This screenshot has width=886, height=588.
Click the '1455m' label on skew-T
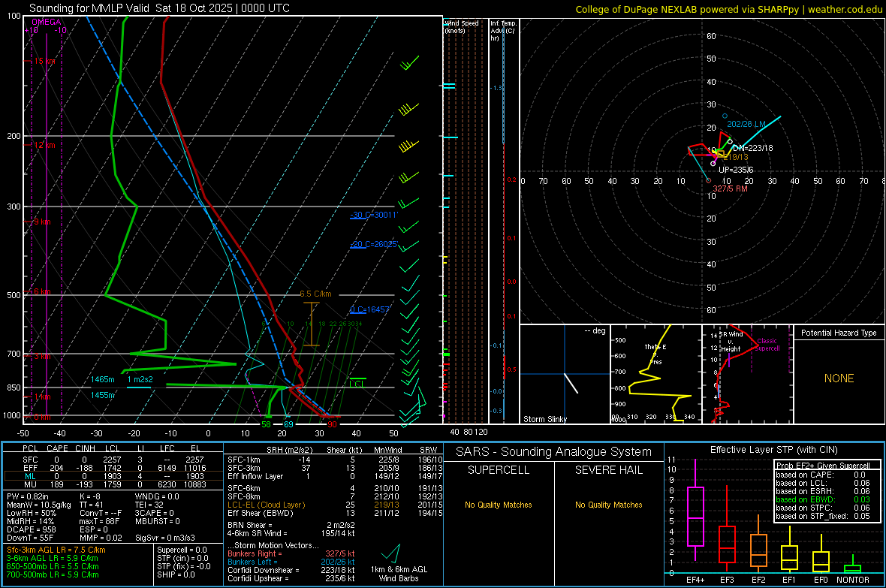click(102, 395)
